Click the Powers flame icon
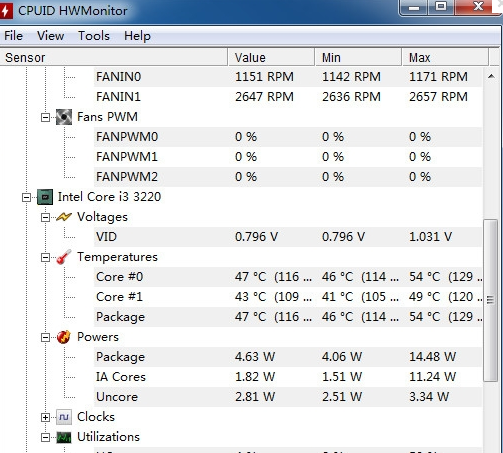Image resolution: width=503 pixels, height=453 pixels. pyautogui.click(x=64, y=337)
